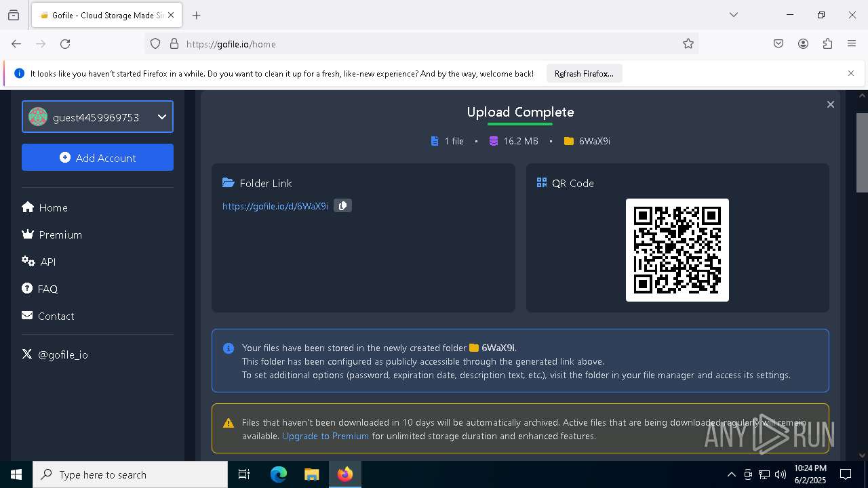The image size is (868, 488).
Task: Click the taskbar clock showing 10:24 PM
Action: coord(810,474)
